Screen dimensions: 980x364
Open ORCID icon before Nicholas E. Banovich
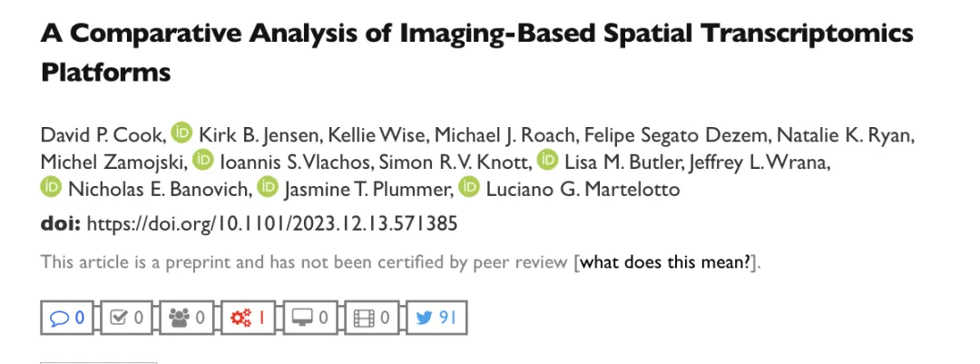[51, 187]
